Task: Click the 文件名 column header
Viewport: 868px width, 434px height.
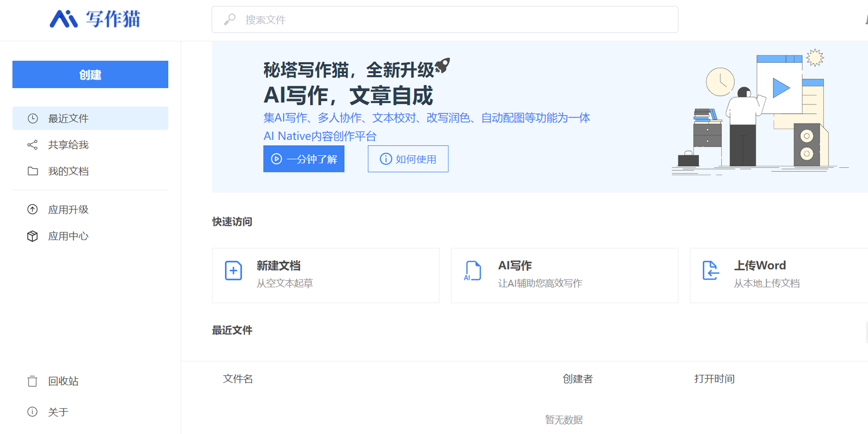Action: click(238, 379)
